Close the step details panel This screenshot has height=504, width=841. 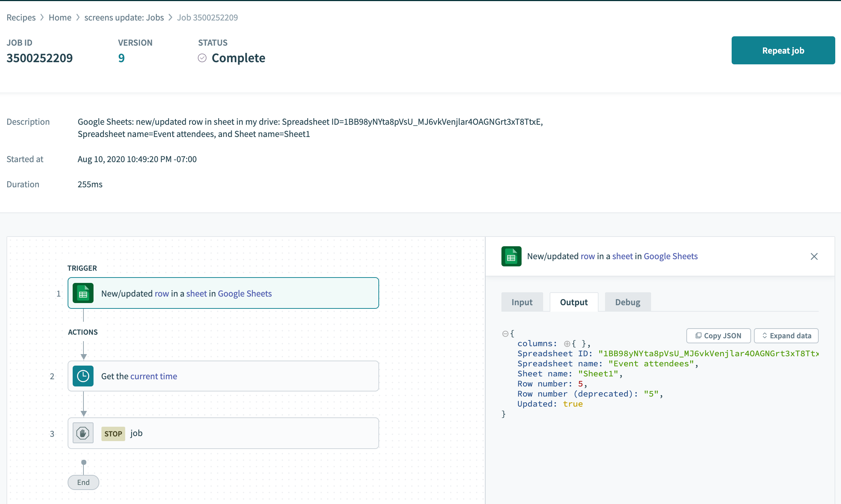pyautogui.click(x=814, y=256)
